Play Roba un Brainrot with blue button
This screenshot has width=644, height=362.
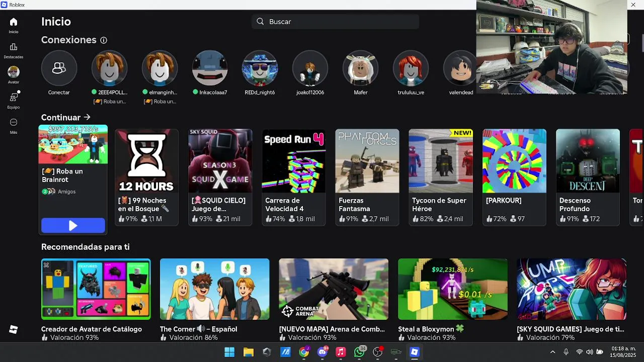pyautogui.click(x=73, y=226)
